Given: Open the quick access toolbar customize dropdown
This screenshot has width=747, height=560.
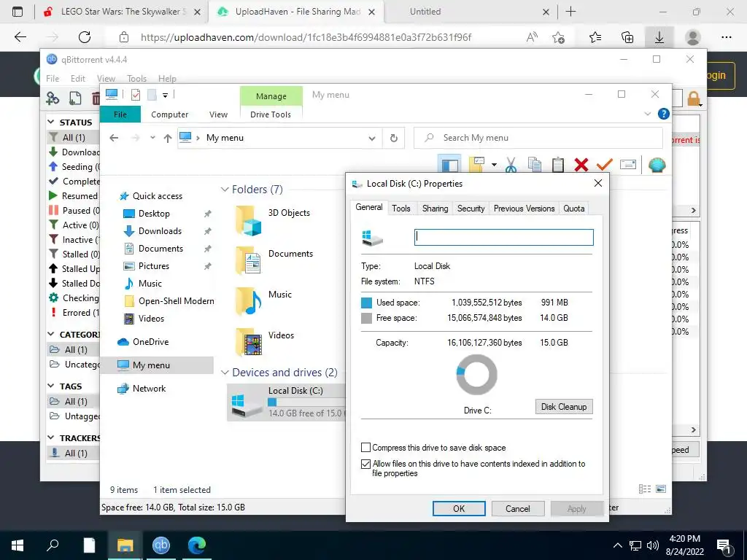Looking at the screenshot, I should [165, 95].
